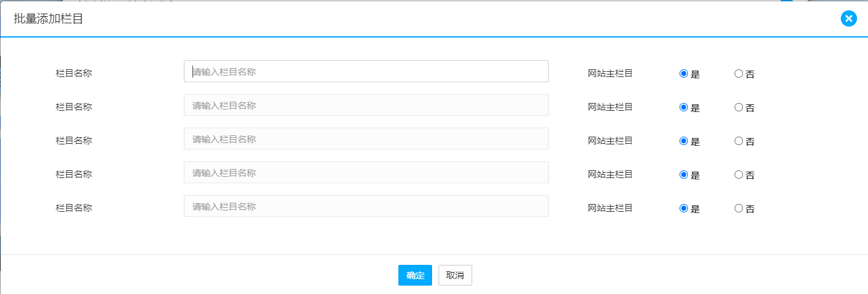This screenshot has width=868, height=294.
Task: Focus the fourth 栏目名称 input field
Action: tap(366, 172)
